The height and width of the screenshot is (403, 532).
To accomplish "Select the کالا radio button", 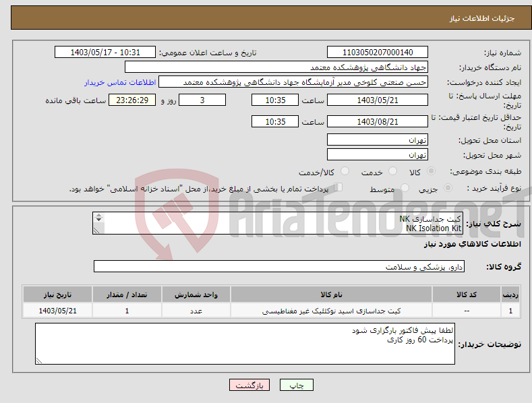I will click(x=431, y=171).
